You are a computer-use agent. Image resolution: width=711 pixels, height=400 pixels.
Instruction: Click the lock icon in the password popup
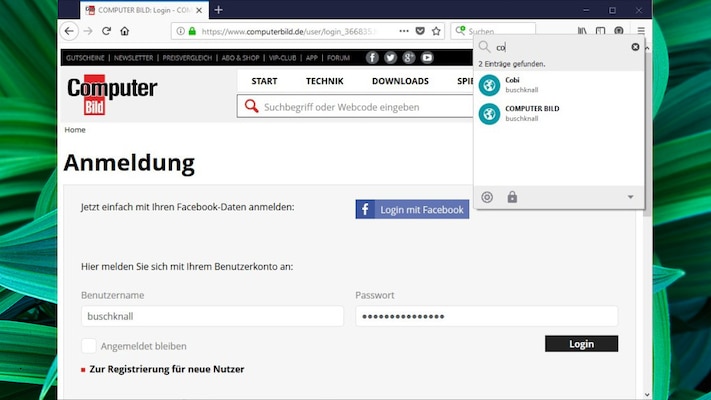coord(512,197)
